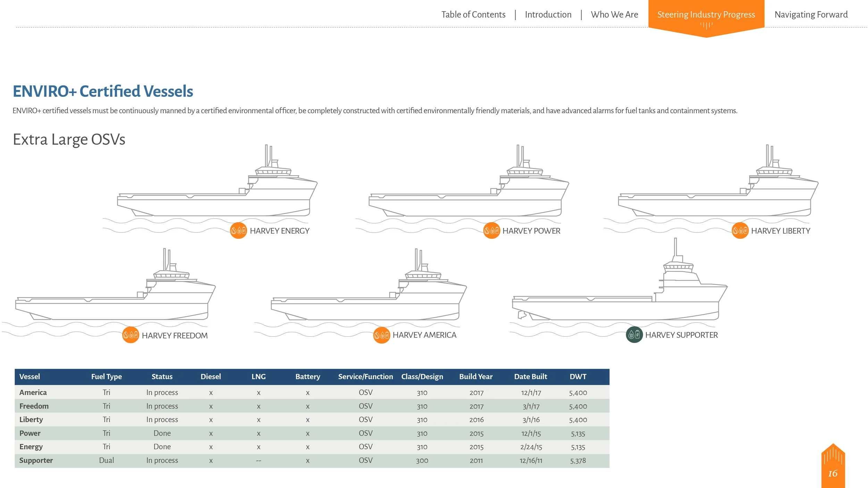Click the tri-fuel badge next to Harvey Power
The image size is (868, 488).
(x=491, y=230)
